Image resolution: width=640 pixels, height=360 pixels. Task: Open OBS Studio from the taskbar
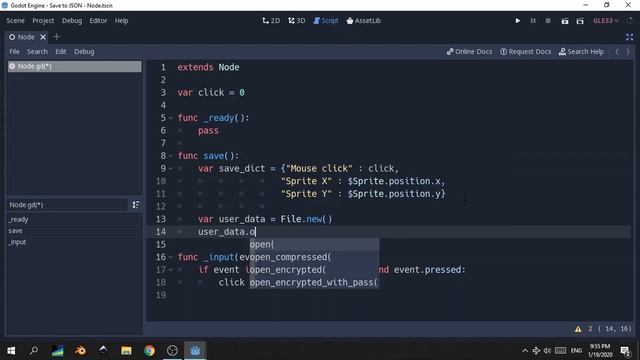click(172, 351)
